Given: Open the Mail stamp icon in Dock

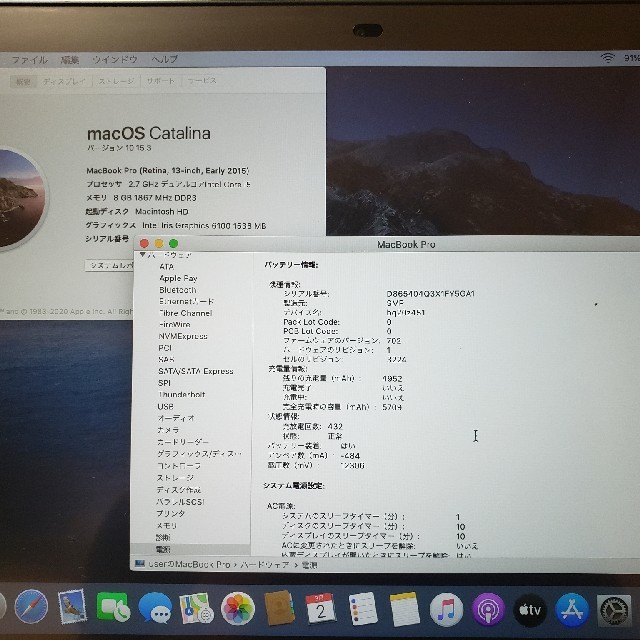Looking at the screenshot, I should [x=72, y=607].
